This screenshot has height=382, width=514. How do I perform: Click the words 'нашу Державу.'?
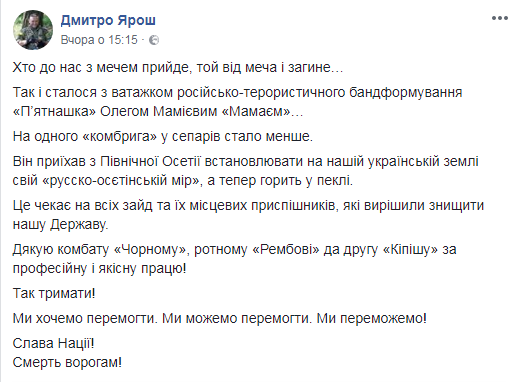pyautogui.click(x=61, y=224)
